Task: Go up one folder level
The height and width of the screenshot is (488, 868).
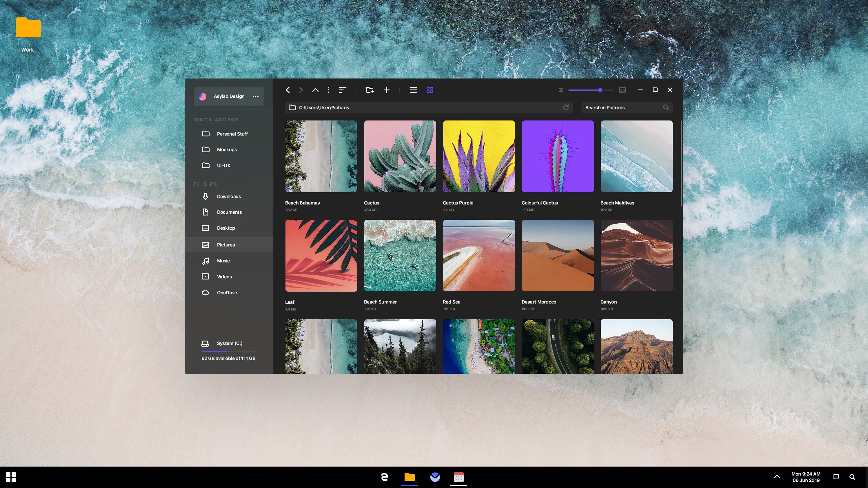Action: pyautogui.click(x=315, y=90)
